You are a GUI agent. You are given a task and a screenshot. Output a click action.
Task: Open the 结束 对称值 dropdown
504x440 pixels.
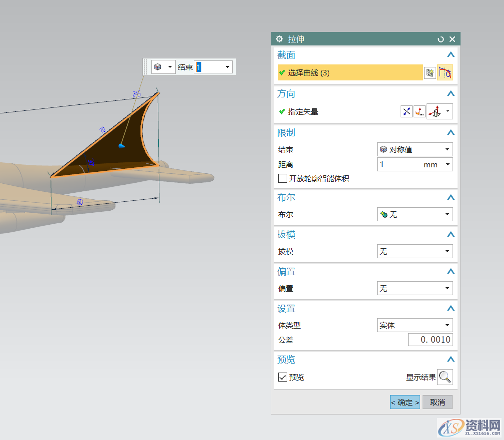tap(415, 149)
